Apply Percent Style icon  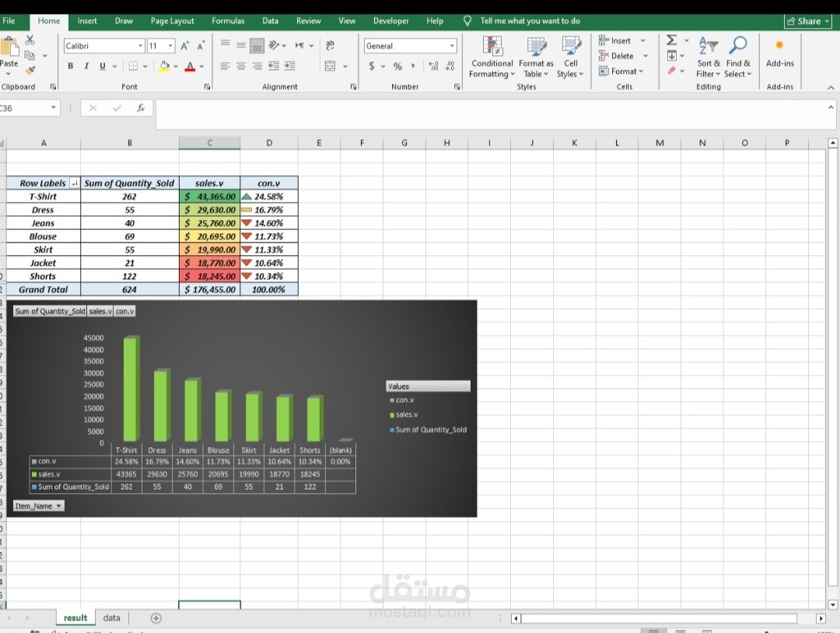[x=397, y=66]
